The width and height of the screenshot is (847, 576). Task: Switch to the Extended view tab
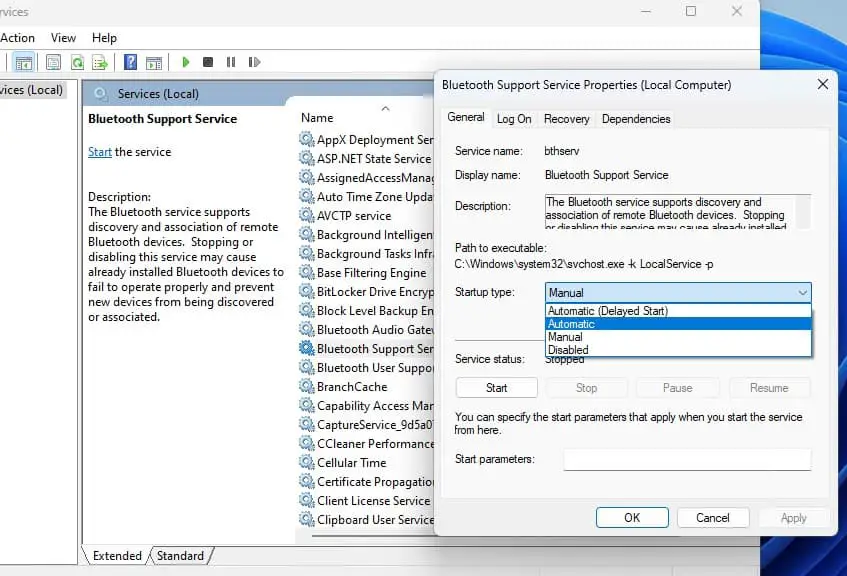point(117,555)
